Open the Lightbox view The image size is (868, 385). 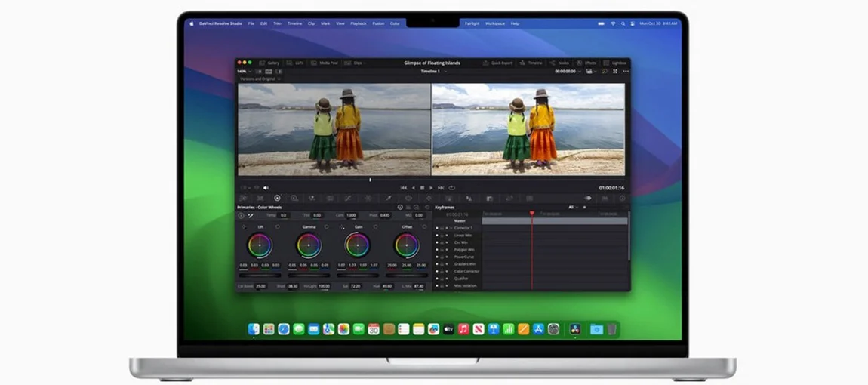tap(615, 63)
